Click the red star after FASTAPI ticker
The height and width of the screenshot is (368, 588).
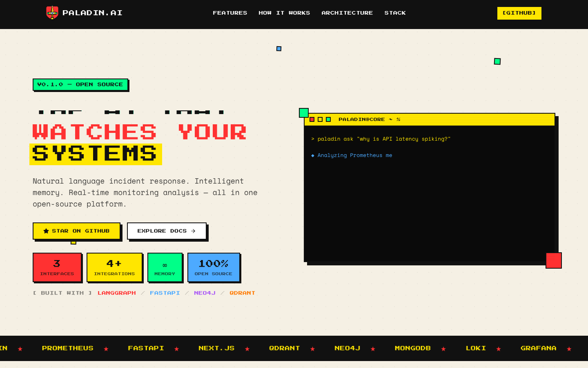177,349
